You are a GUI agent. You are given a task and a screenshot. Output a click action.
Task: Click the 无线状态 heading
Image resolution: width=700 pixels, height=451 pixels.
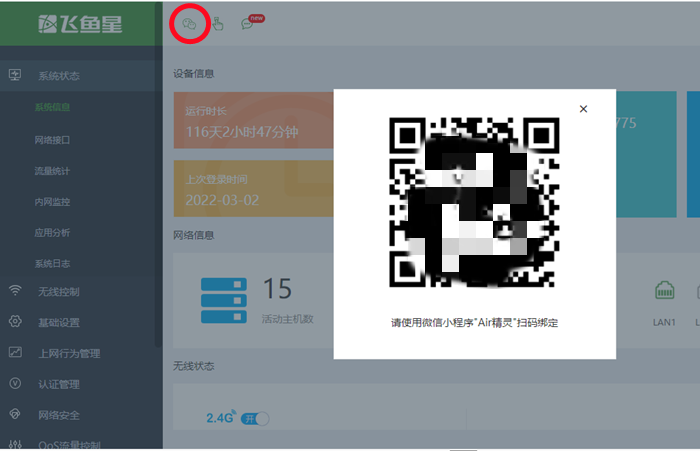click(194, 366)
